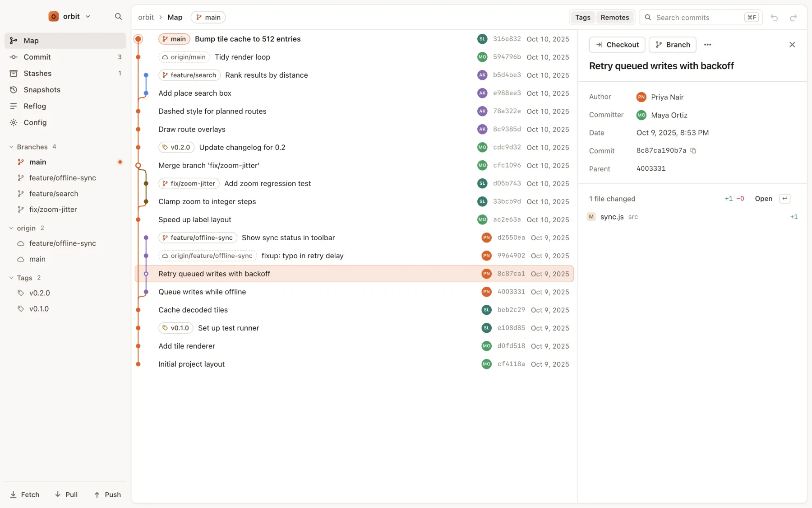Focus the Search commits field
The height and width of the screenshot is (508, 812).
click(701, 17)
